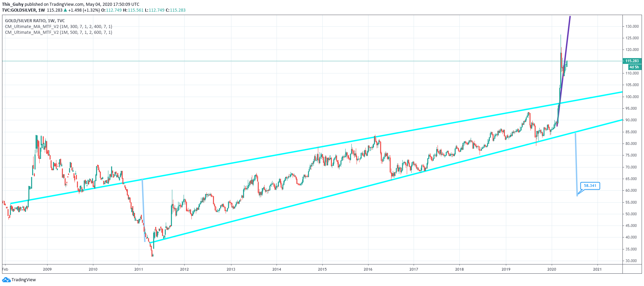
Task: Select the GOLD/SILVER RATIO, 1W, TVC title
Action: [x=35, y=21]
